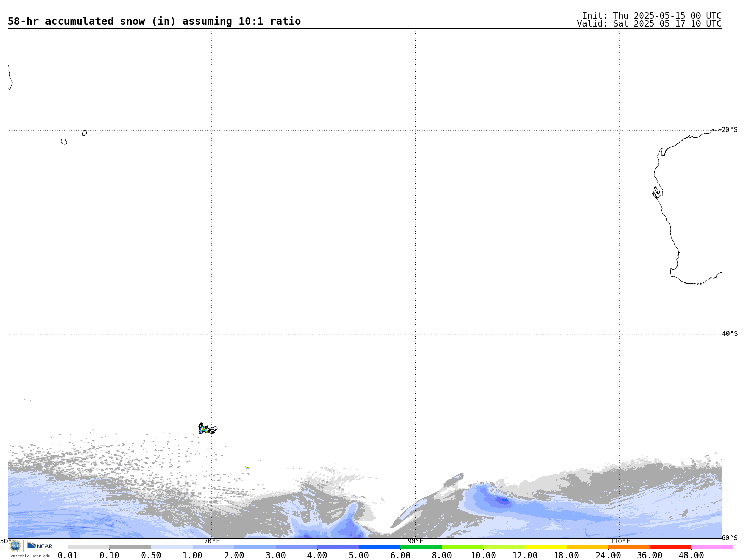Select the orange 24.00 color swatch

[x=629, y=547]
